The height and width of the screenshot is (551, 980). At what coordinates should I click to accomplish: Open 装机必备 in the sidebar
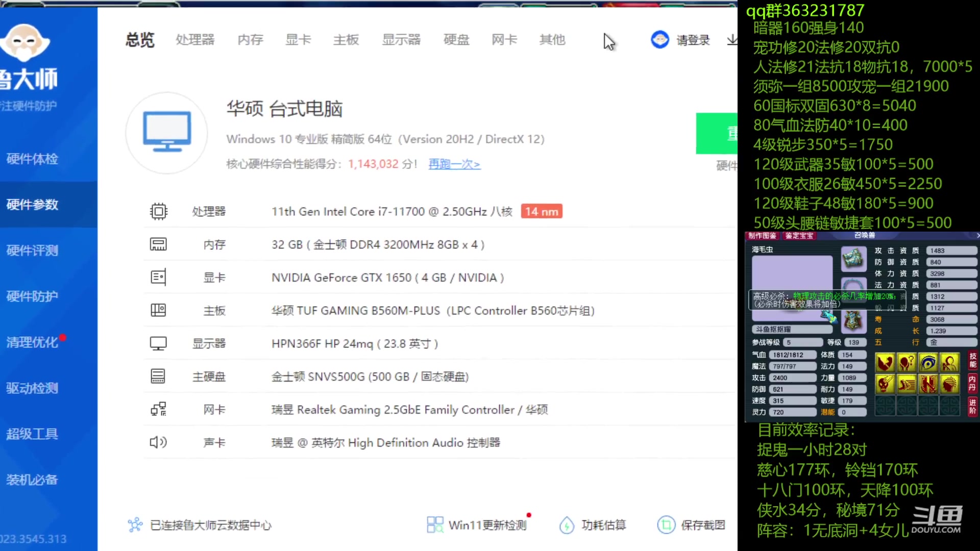pyautogui.click(x=32, y=480)
